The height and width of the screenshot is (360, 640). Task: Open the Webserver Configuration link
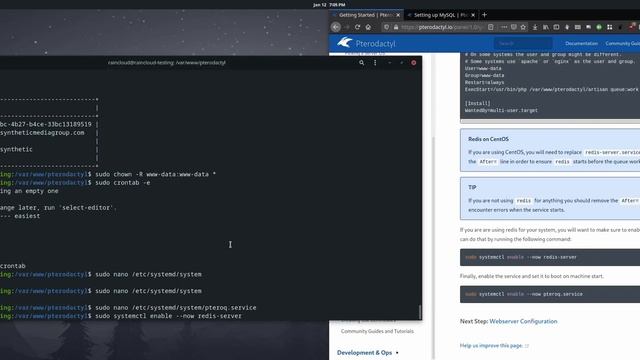click(x=523, y=321)
